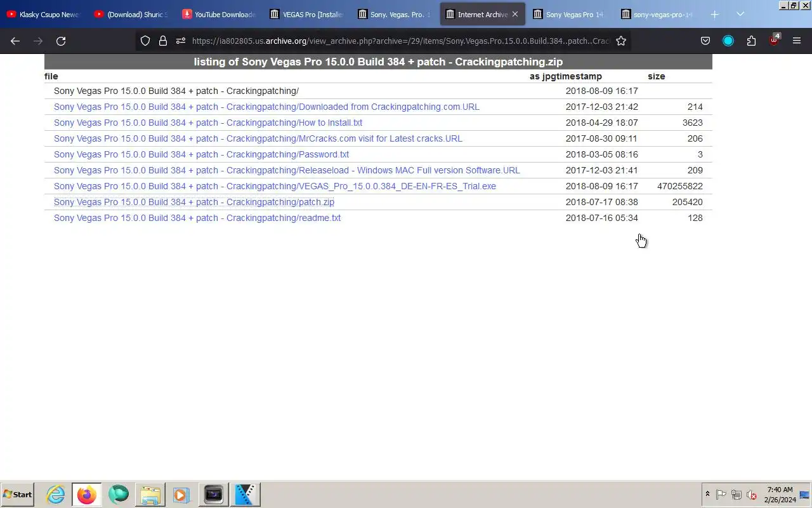Reload the current page

[x=61, y=41]
